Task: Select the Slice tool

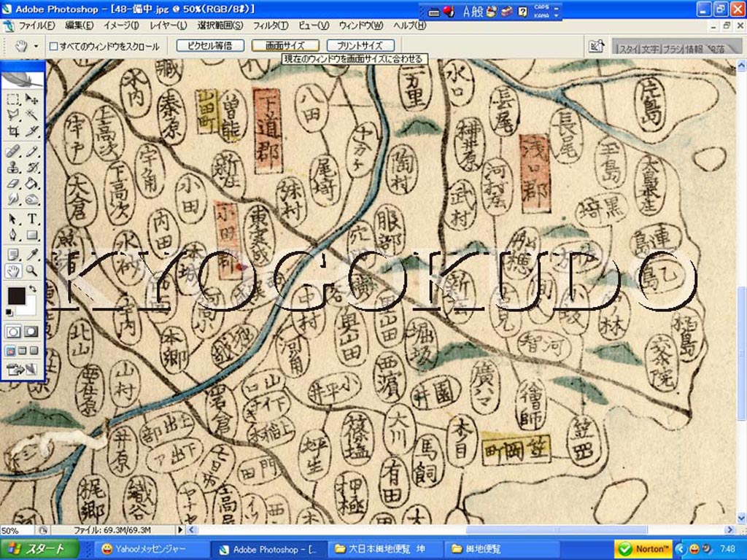Action: tap(31, 131)
